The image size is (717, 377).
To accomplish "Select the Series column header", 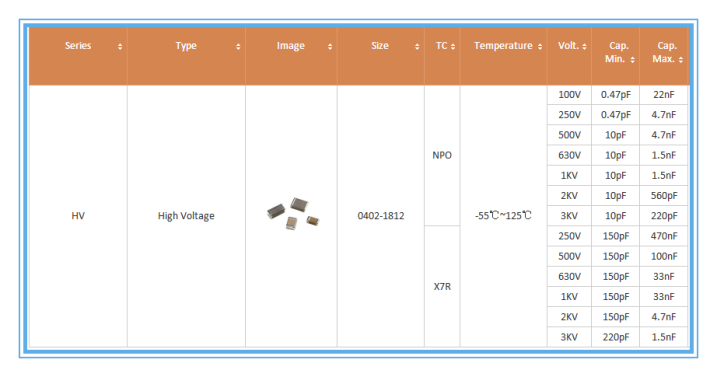I will (78, 56).
